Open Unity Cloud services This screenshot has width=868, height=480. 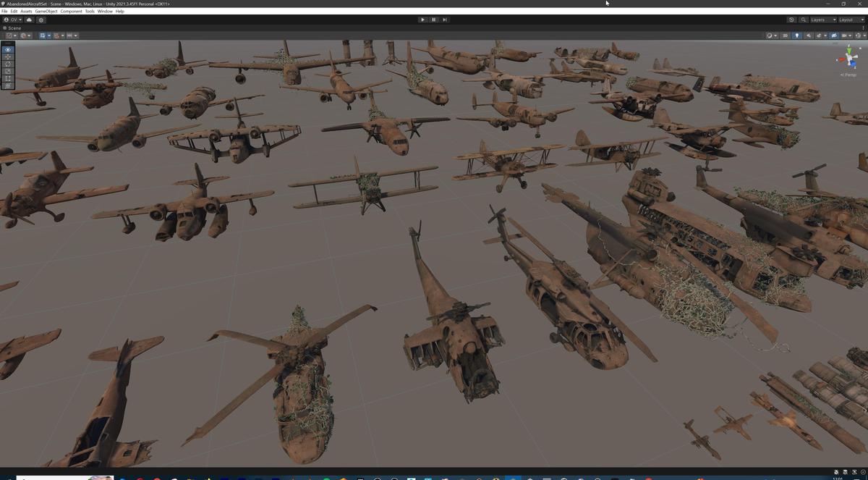30,20
